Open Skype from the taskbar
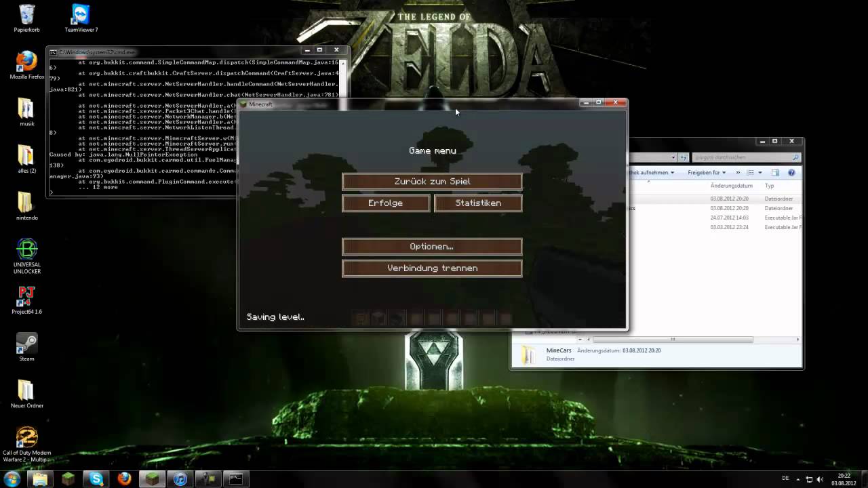The width and height of the screenshot is (868, 488). (x=96, y=479)
